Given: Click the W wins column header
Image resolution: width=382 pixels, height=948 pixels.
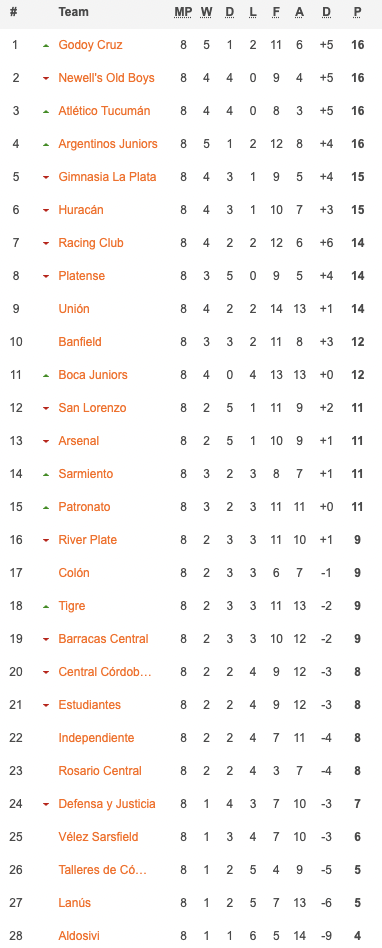Looking at the screenshot, I should click(207, 12).
